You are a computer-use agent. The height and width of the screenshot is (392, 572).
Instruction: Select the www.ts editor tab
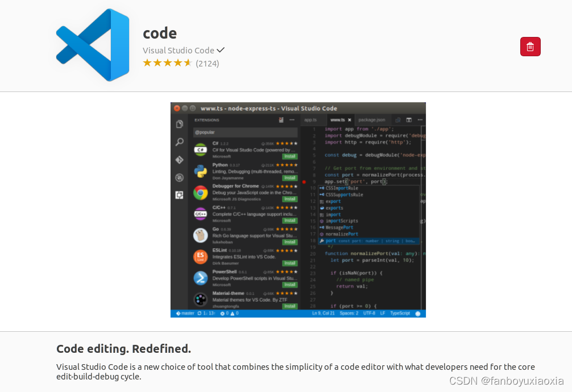click(338, 120)
